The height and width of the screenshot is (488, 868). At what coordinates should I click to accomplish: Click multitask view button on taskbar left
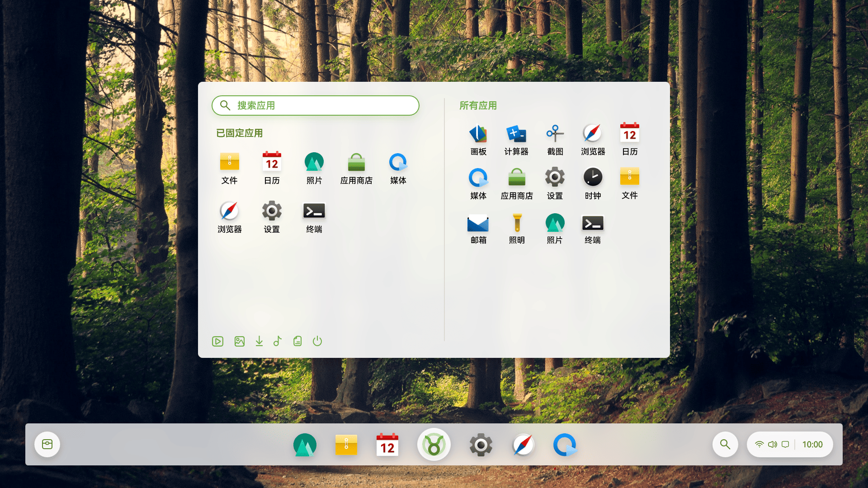point(47,445)
